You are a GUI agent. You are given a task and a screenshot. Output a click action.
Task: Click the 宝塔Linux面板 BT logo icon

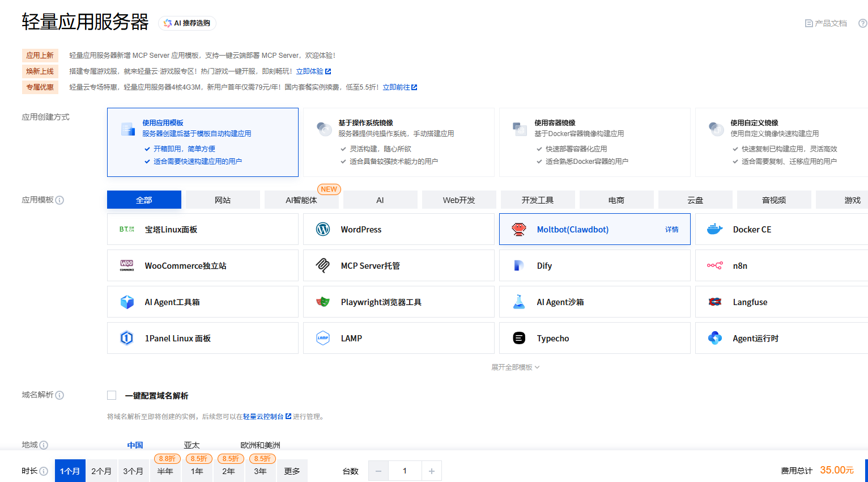tap(127, 230)
